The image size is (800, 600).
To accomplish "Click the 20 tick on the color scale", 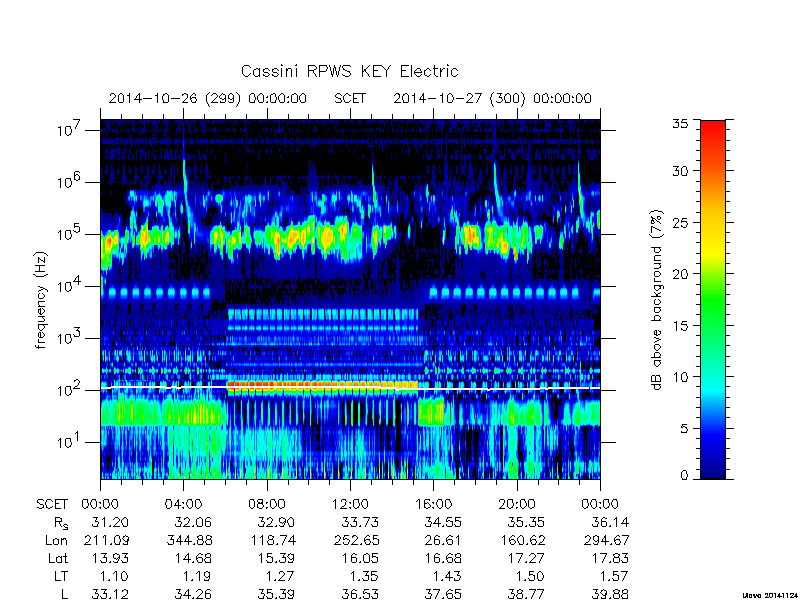I will (x=680, y=274).
